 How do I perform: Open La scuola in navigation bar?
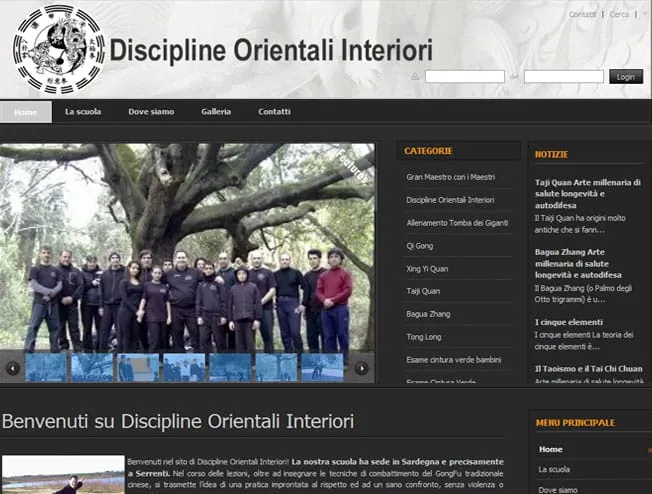83,111
